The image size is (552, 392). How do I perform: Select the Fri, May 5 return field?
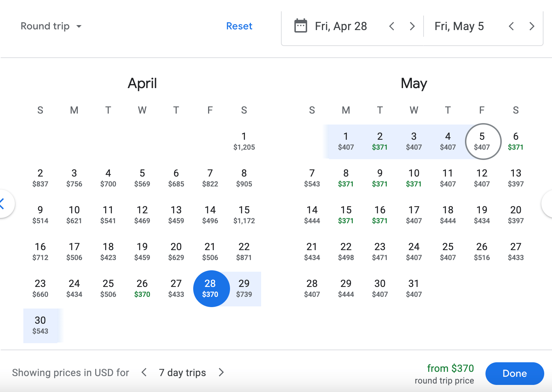[459, 26]
